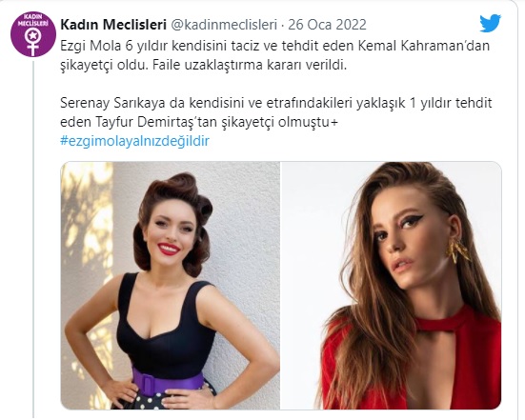Follow the #ezgimolayalnızdeğildir hashtag
This screenshot has width=525, height=420.
tap(134, 141)
